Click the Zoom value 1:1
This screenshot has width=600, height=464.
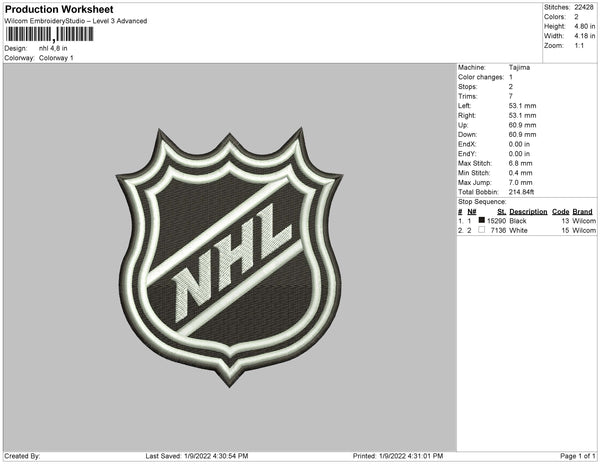(579, 46)
